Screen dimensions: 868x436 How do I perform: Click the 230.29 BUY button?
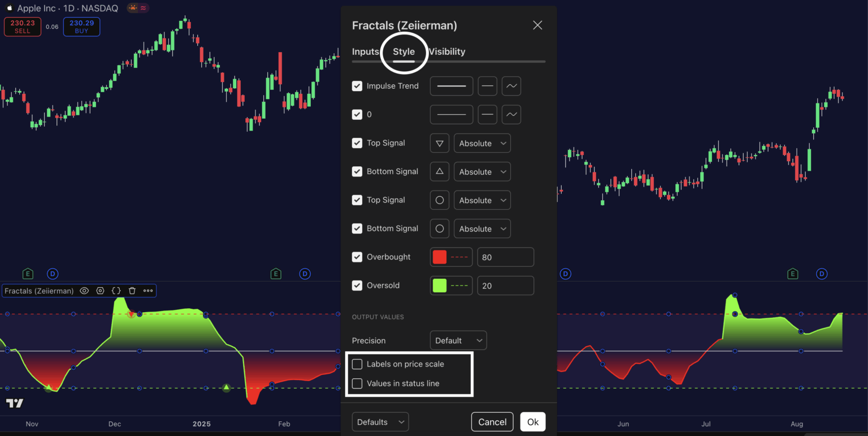[x=82, y=27]
